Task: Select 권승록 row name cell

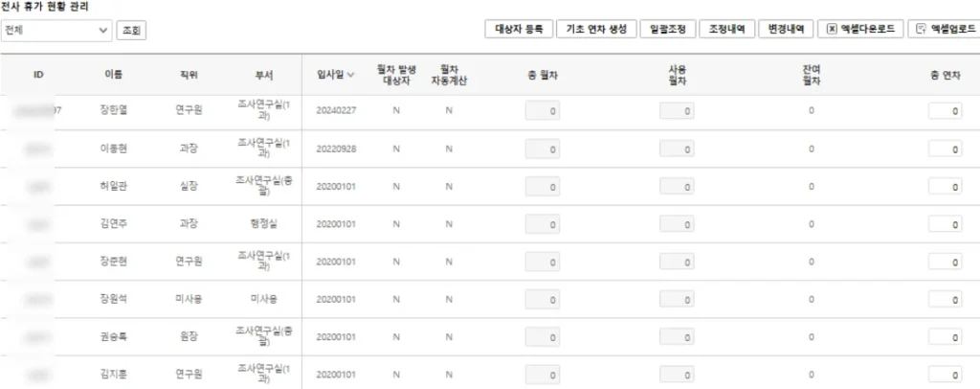Action: click(113, 337)
